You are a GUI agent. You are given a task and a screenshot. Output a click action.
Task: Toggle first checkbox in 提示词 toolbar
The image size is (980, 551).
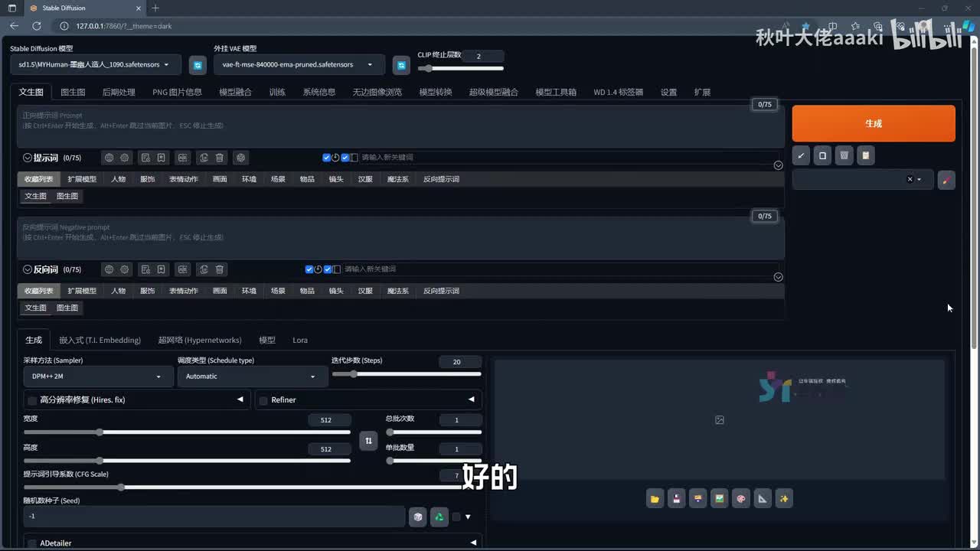point(327,158)
